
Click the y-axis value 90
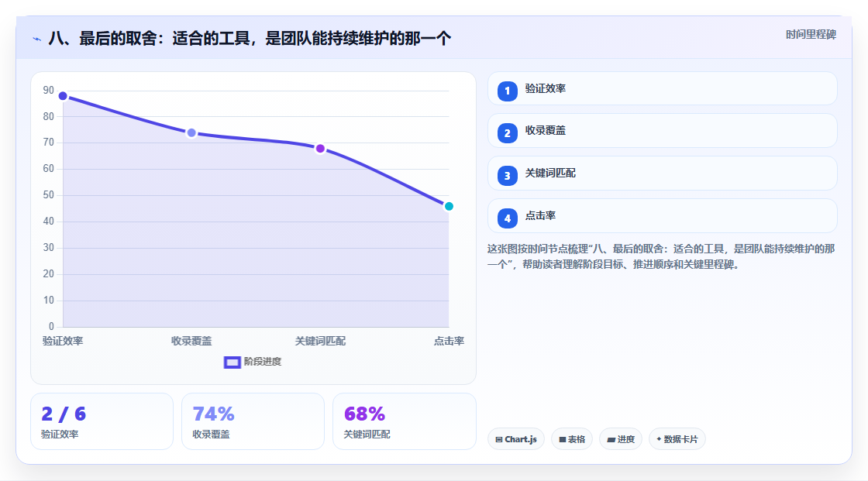tap(49, 90)
